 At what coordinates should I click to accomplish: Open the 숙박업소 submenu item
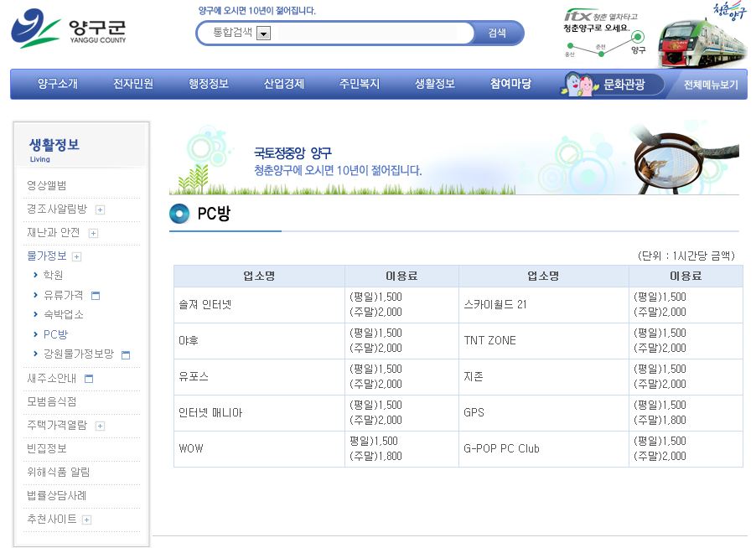pyautogui.click(x=63, y=315)
